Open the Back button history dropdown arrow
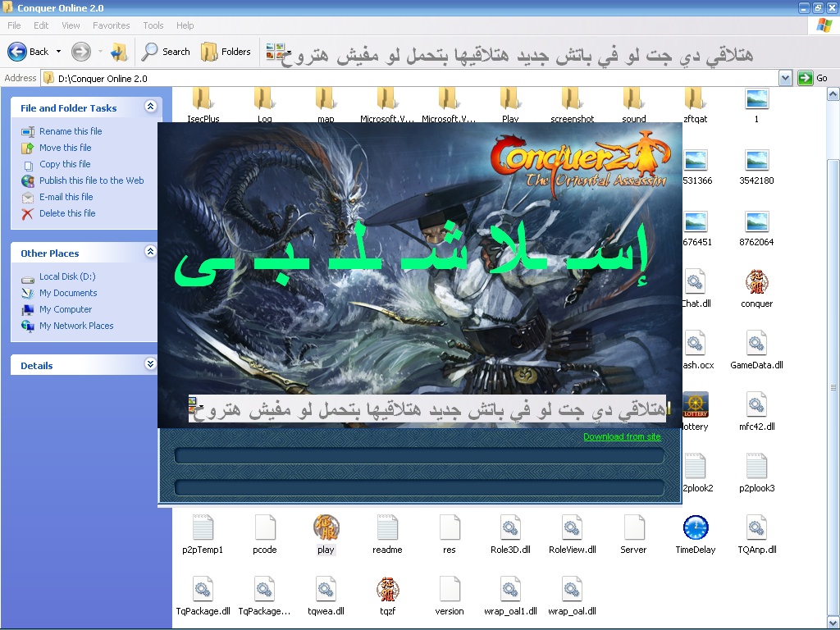Screen dimensions: 840x630 pos(58,52)
